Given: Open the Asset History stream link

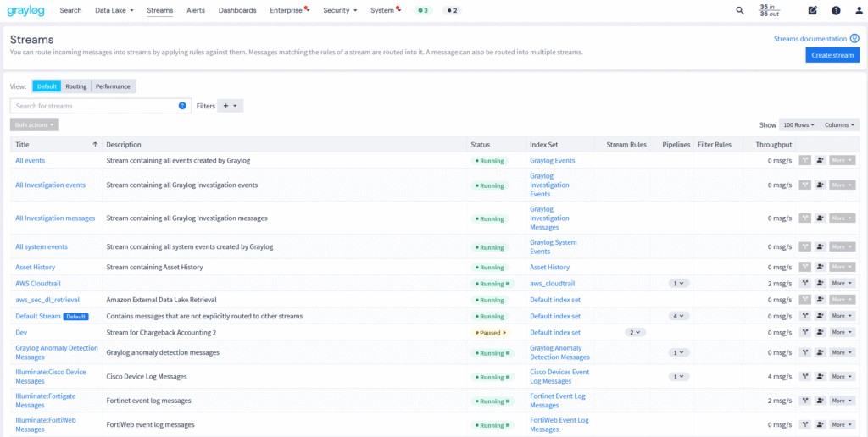Looking at the screenshot, I should tap(36, 267).
